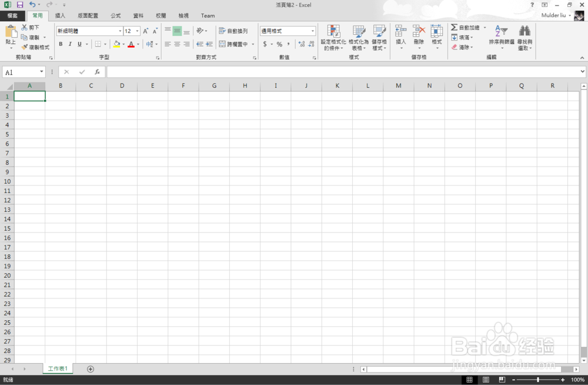Click the formula bar input field
This screenshot has height=385, width=588.
click(x=343, y=72)
